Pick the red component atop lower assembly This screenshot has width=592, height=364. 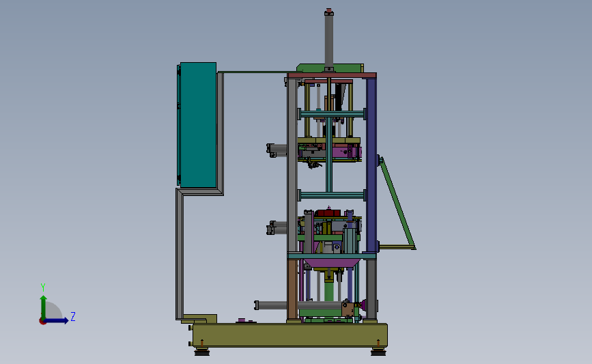(x=328, y=212)
